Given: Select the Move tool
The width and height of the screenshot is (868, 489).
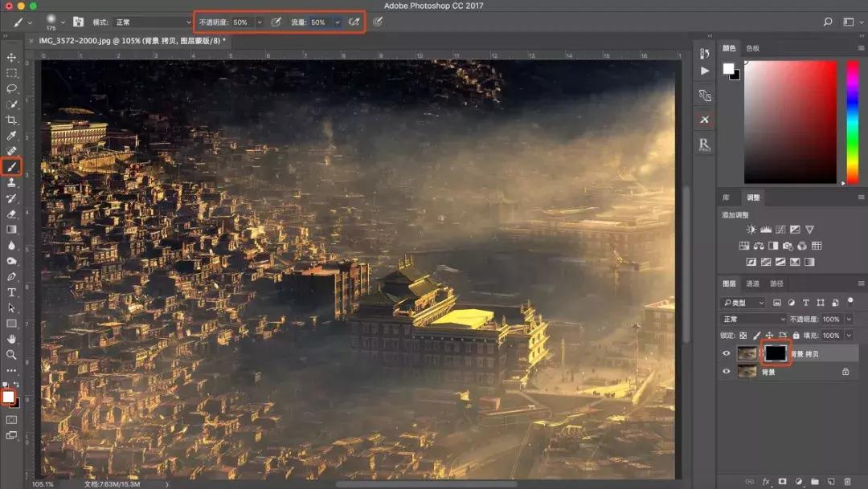Looking at the screenshot, I should click(11, 58).
